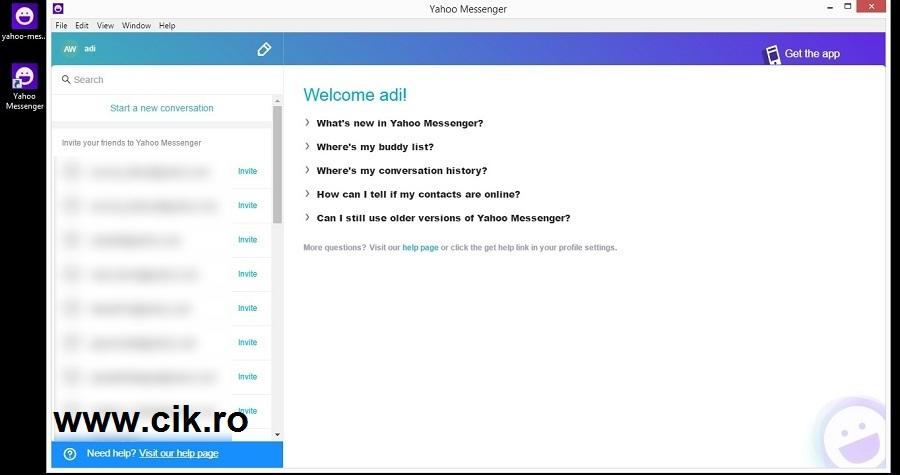Image resolution: width=900 pixels, height=475 pixels.
Task: Open the View menu
Action: [x=105, y=25]
